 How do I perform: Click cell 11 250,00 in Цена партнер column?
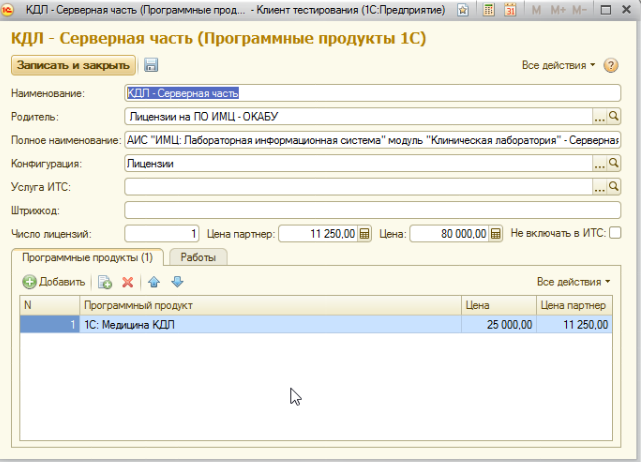(x=574, y=325)
